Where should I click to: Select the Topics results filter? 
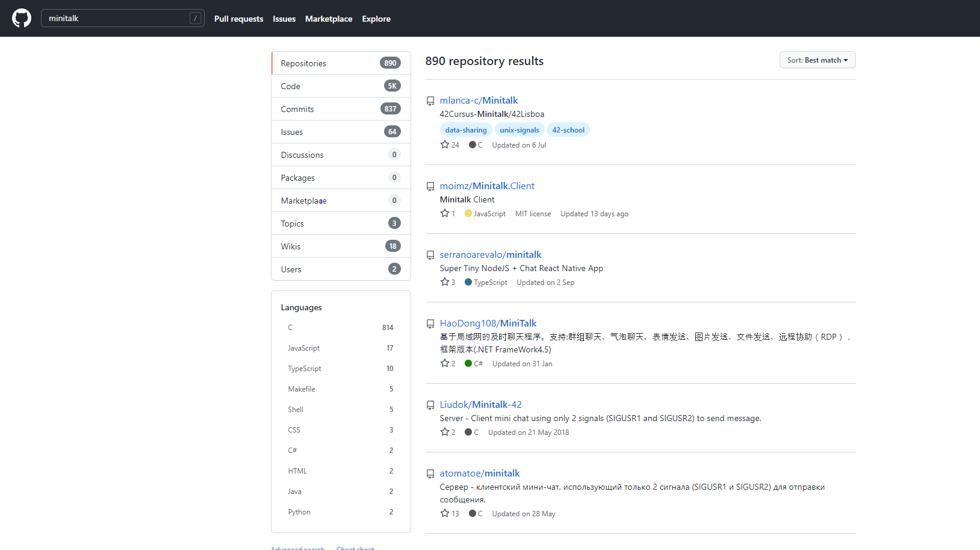click(x=341, y=223)
